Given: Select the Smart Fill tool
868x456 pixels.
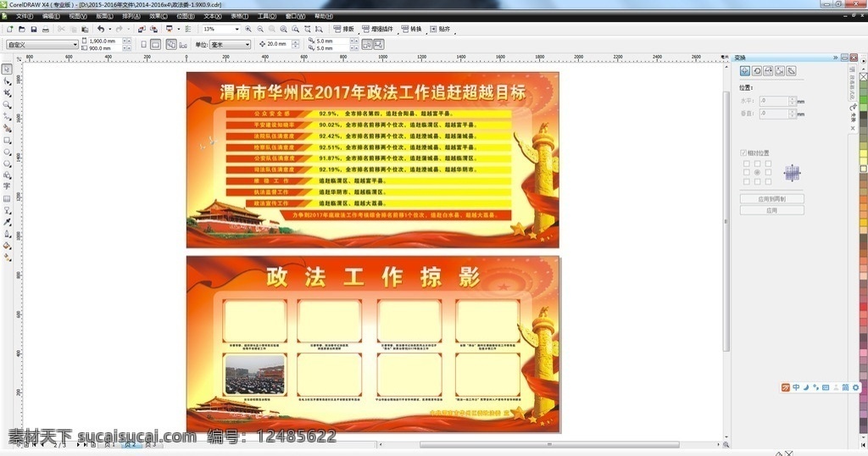Looking at the screenshot, I should [7, 128].
